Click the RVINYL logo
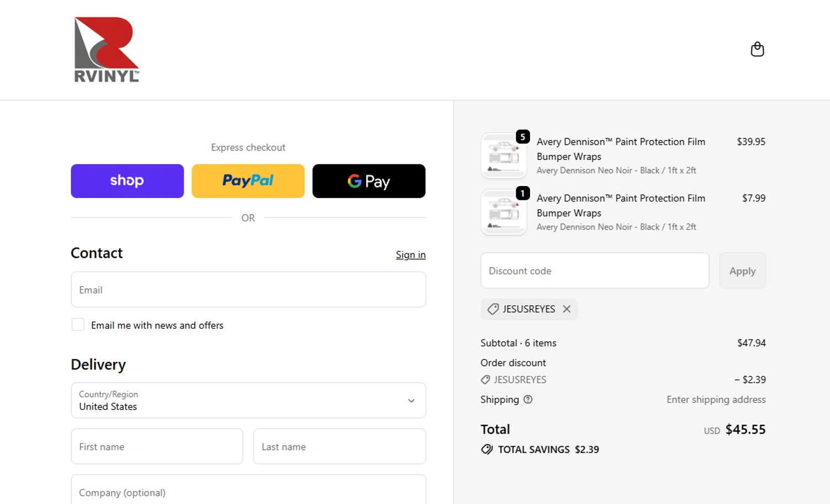 [107, 50]
